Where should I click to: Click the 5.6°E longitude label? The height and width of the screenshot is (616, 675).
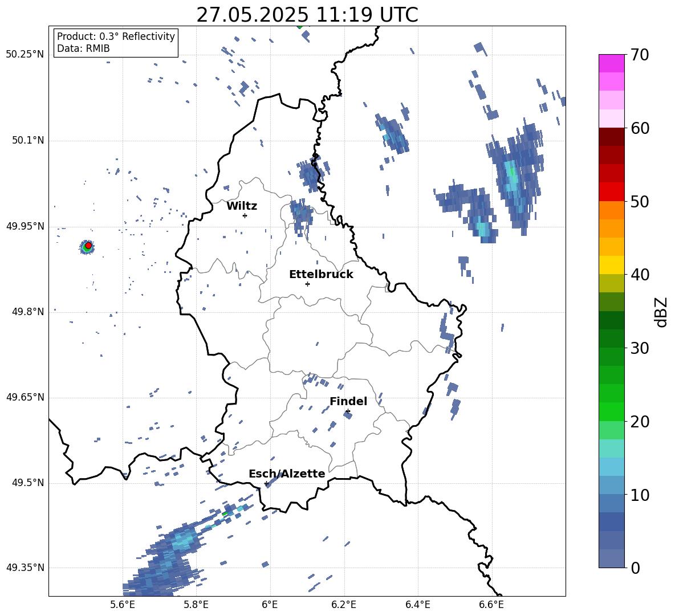click(x=122, y=605)
